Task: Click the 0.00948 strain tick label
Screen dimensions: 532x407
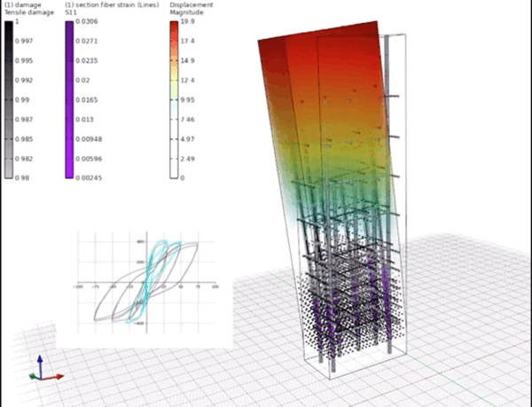Action: [x=89, y=139]
